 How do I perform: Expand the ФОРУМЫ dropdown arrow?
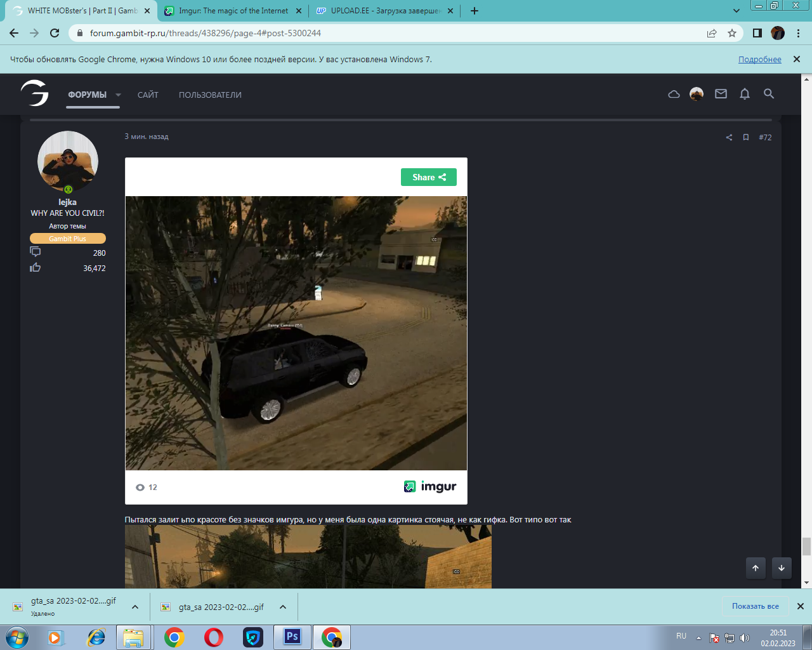tap(118, 95)
